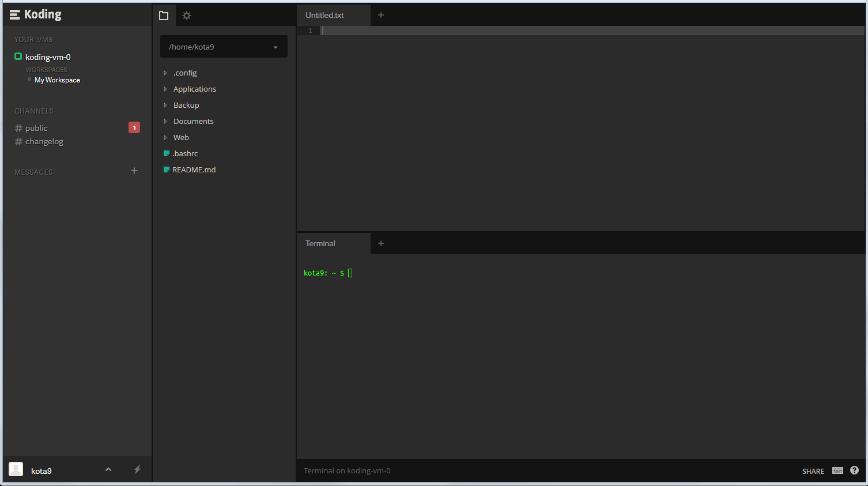868x486 pixels.
Task: Click the .bashrc file icon
Action: [167, 153]
